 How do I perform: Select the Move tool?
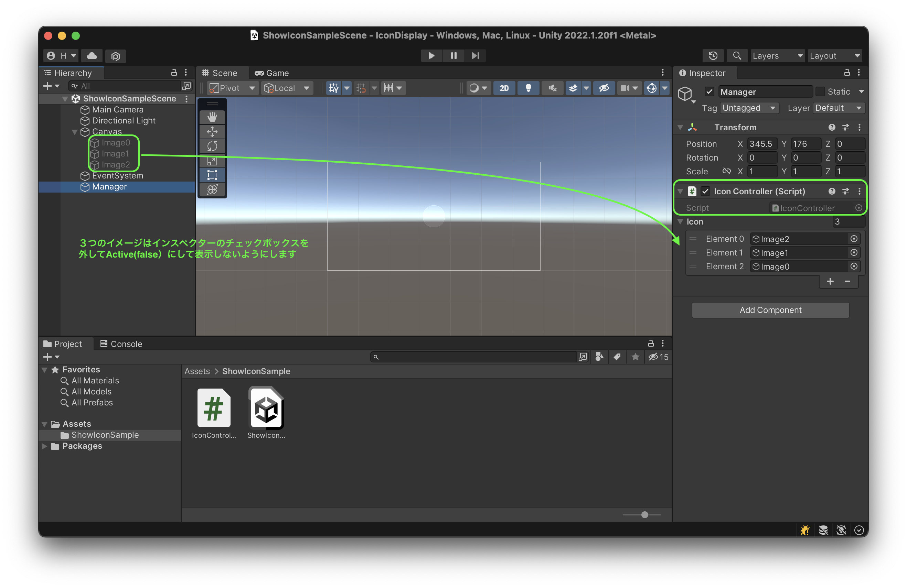212,132
